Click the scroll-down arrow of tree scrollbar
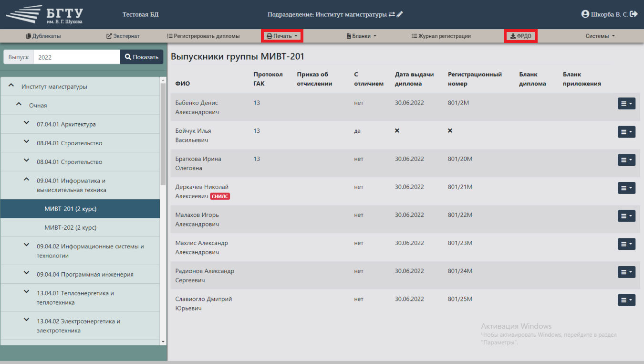The width and height of the screenshot is (644, 364). [163, 342]
